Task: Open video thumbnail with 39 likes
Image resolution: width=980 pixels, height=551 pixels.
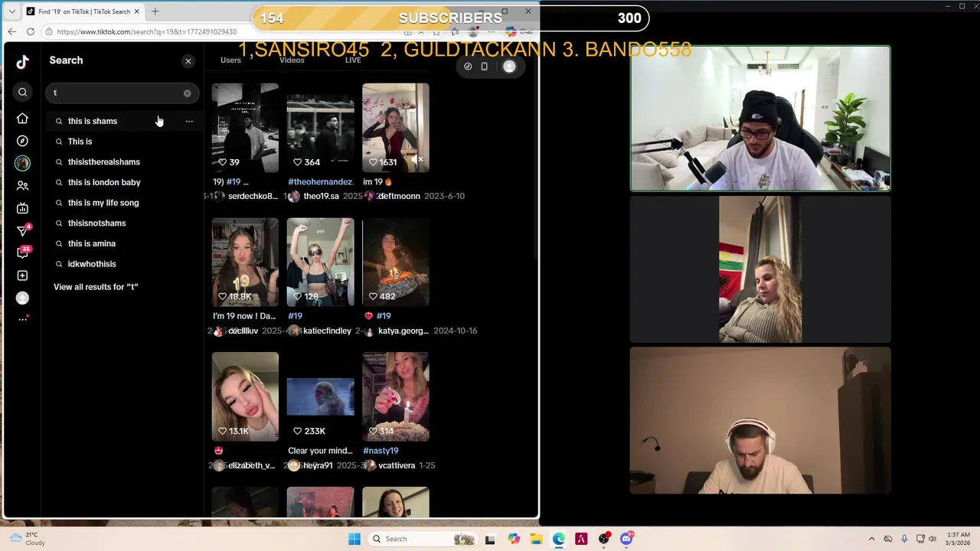Action: [x=245, y=128]
